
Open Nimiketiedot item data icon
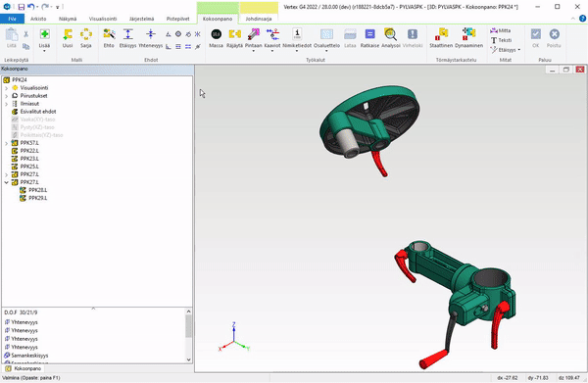coord(297,34)
